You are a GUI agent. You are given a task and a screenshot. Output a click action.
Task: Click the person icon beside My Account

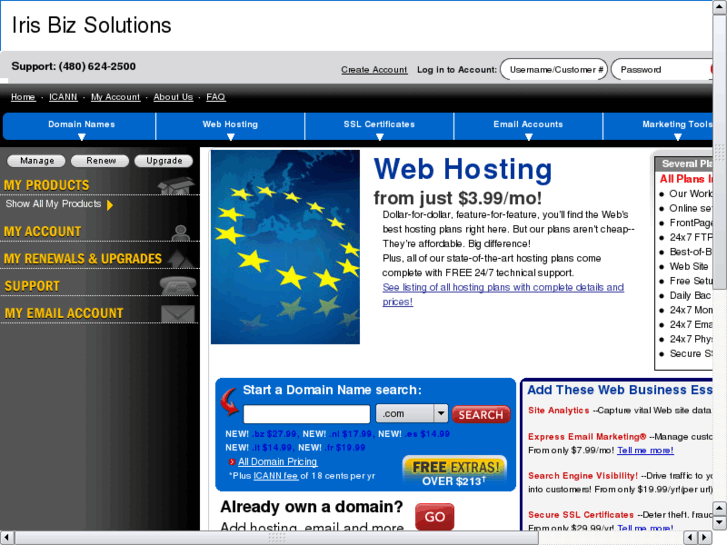click(180, 232)
